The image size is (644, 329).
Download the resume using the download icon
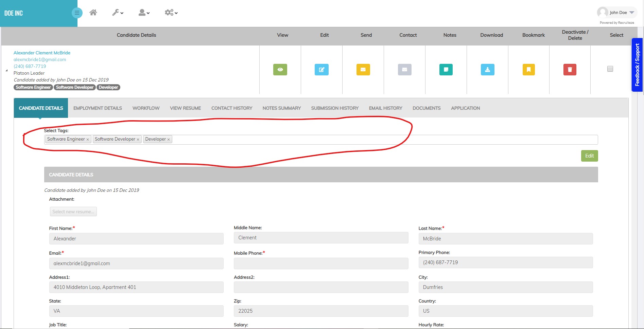tap(487, 70)
